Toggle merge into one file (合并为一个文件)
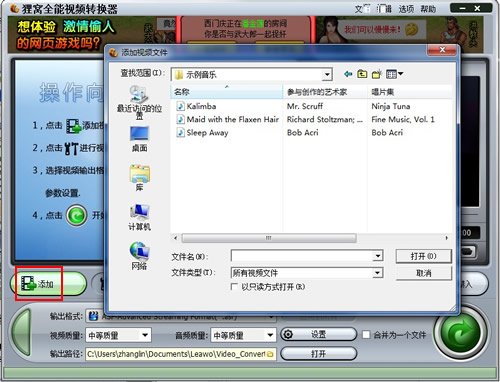The width and height of the screenshot is (500, 382). 366,334
